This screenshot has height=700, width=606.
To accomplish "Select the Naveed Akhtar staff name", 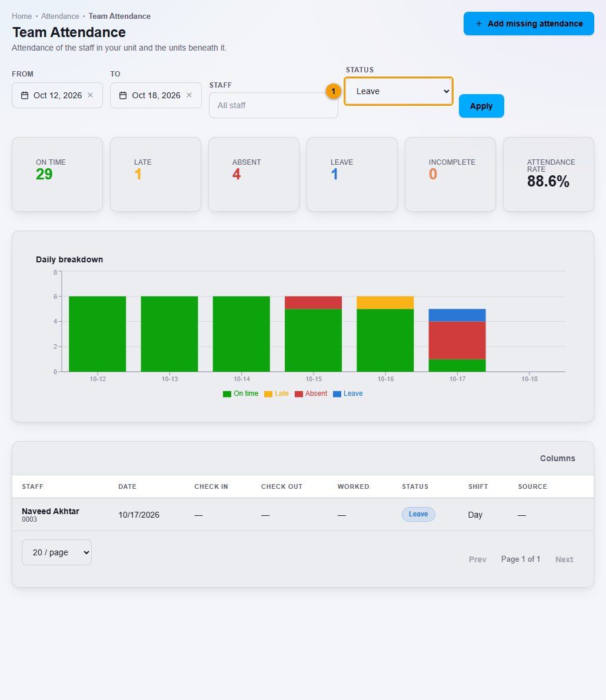I will (x=51, y=511).
